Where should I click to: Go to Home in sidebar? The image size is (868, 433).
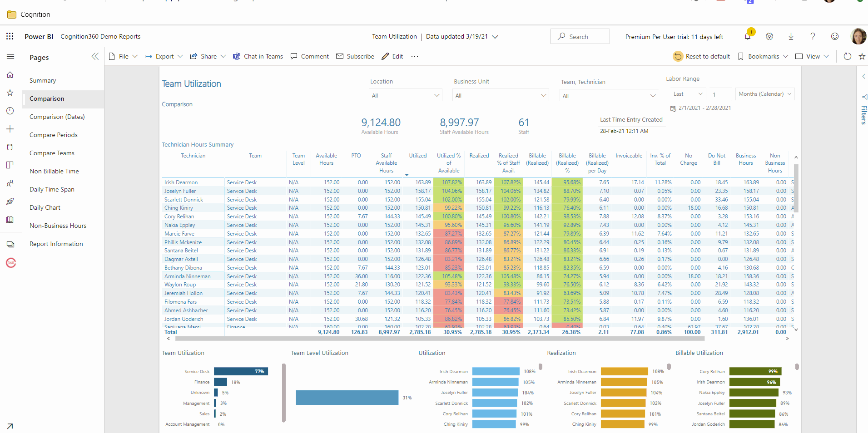10,75
